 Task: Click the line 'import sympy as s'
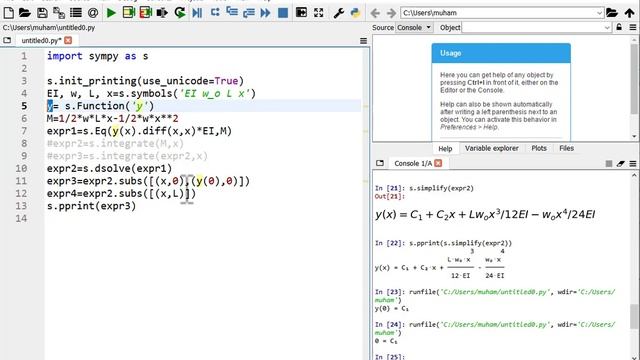(x=98, y=56)
